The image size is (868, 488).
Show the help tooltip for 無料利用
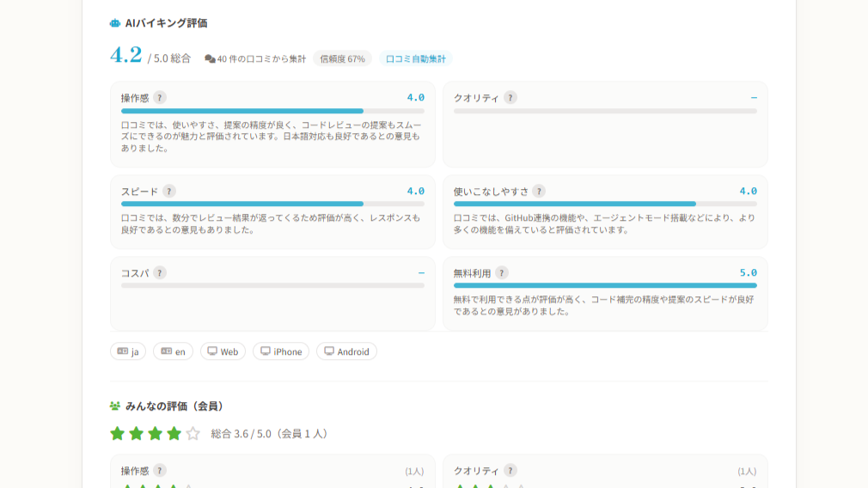coord(502,273)
